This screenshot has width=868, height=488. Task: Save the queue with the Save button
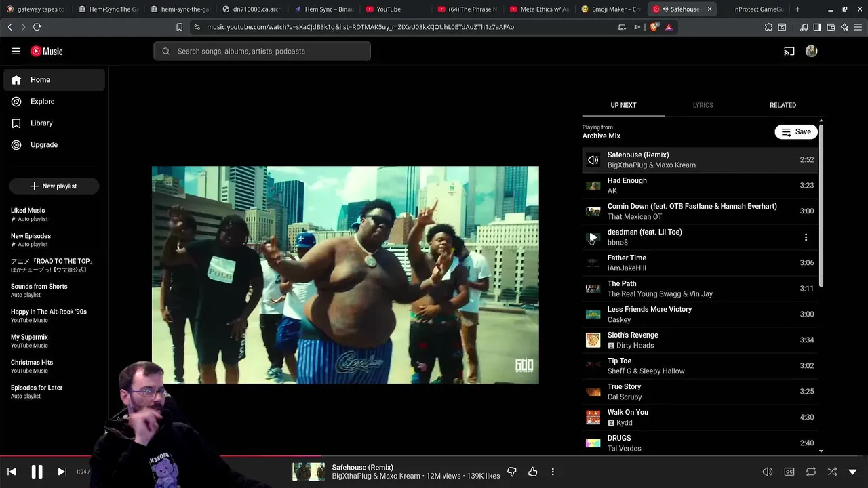[x=796, y=131]
